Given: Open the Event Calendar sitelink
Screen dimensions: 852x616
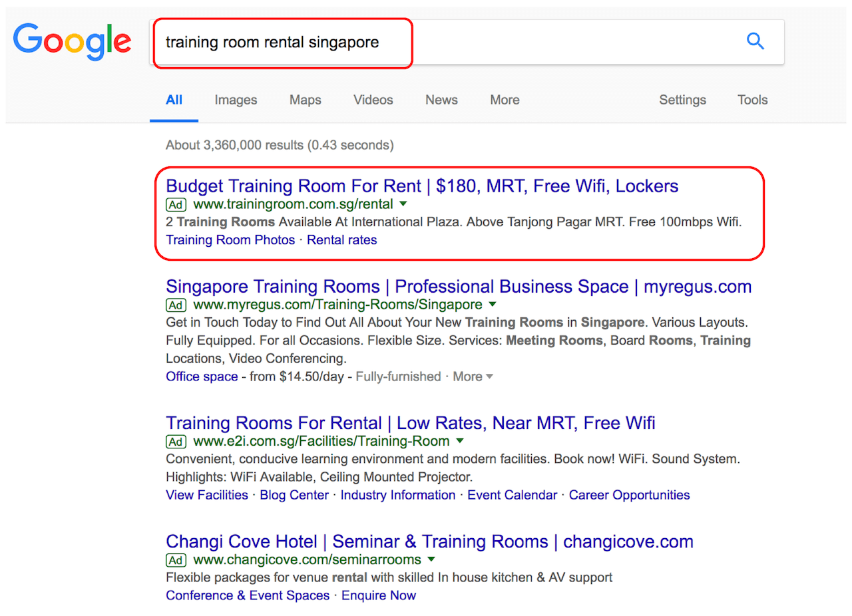Looking at the screenshot, I should coord(513,495).
